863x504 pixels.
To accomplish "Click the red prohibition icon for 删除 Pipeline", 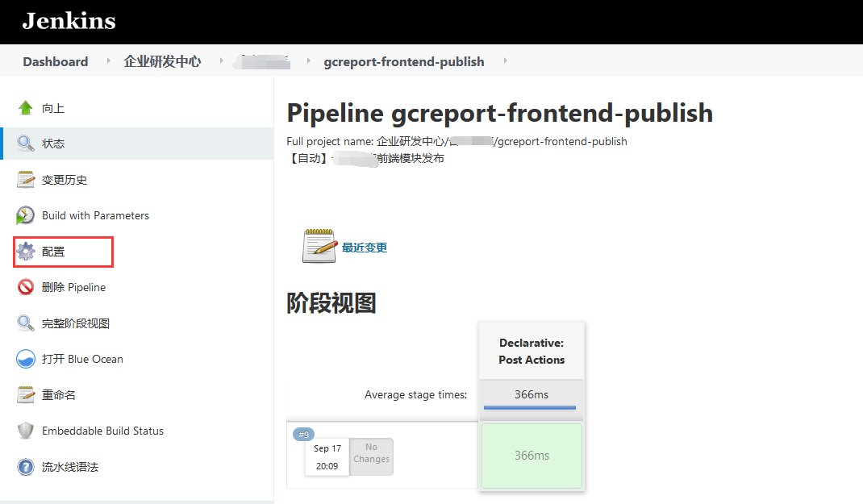I will 25,286.
